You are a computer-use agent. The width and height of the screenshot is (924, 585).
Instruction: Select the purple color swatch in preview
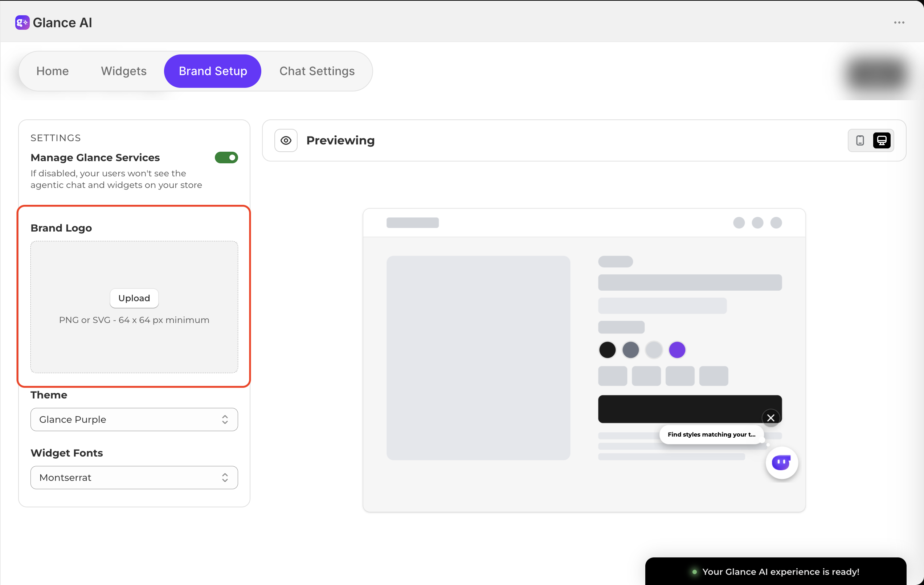click(677, 350)
